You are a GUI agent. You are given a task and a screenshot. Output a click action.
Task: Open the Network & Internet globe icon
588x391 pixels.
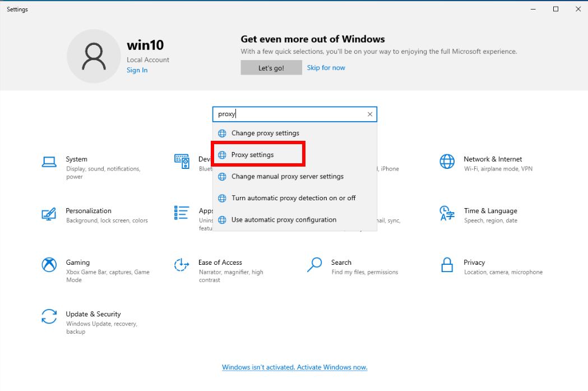click(x=447, y=162)
